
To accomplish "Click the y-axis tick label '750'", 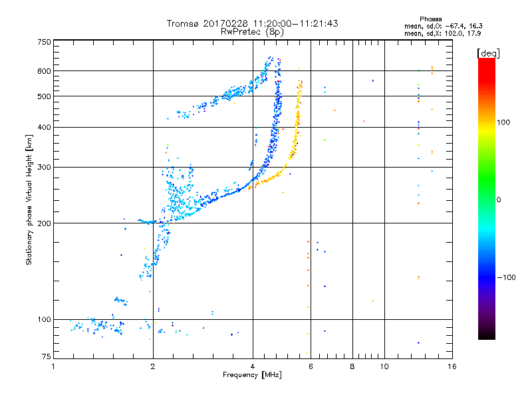I will tap(44, 42).
